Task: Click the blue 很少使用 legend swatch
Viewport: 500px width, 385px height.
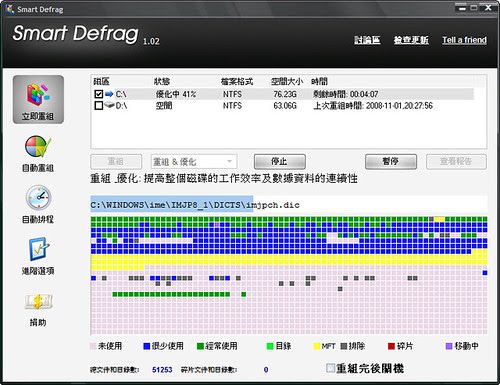Action: tap(146, 346)
